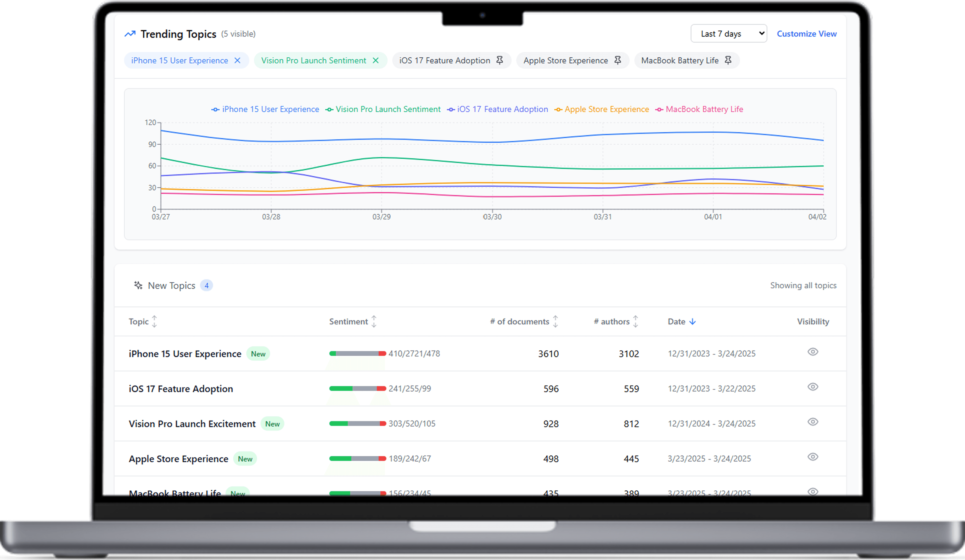This screenshot has height=560, width=965.
Task: Click the Apple Store Experience sentiment bar
Action: (x=358, y=458)
